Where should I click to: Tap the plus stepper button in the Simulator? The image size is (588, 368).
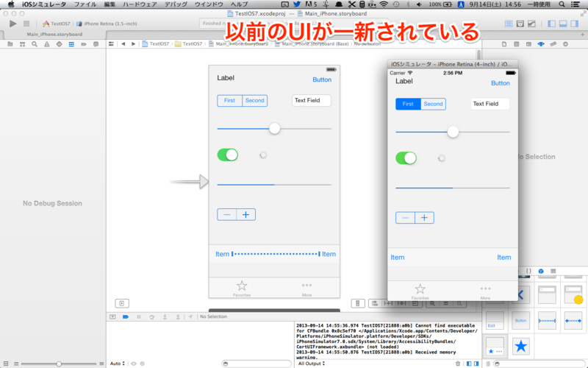[425, 217]
